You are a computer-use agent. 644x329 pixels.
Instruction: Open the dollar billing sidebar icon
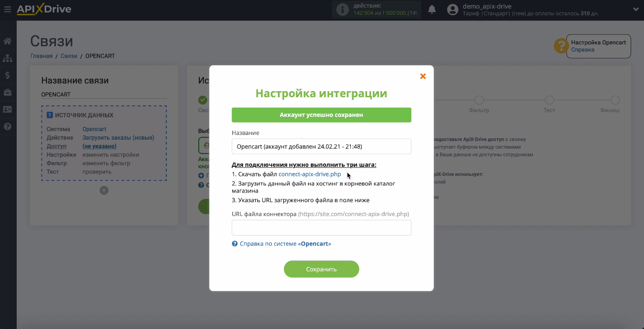8,75
